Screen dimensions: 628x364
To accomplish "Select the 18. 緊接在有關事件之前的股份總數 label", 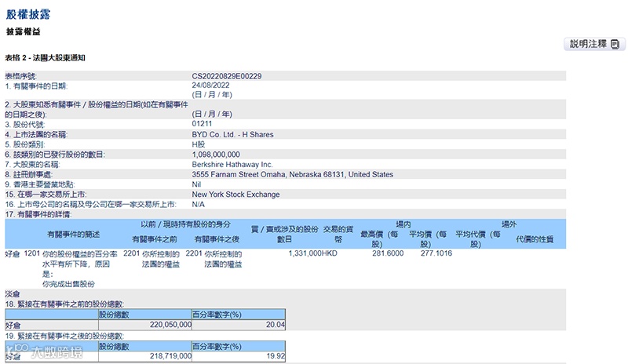I will [64, 304].
